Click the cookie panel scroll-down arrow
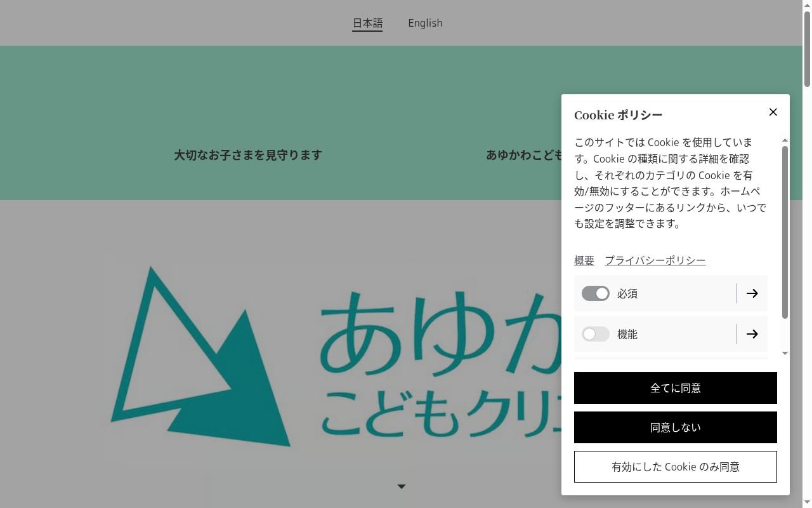The image size is (812, 508). 785,353
